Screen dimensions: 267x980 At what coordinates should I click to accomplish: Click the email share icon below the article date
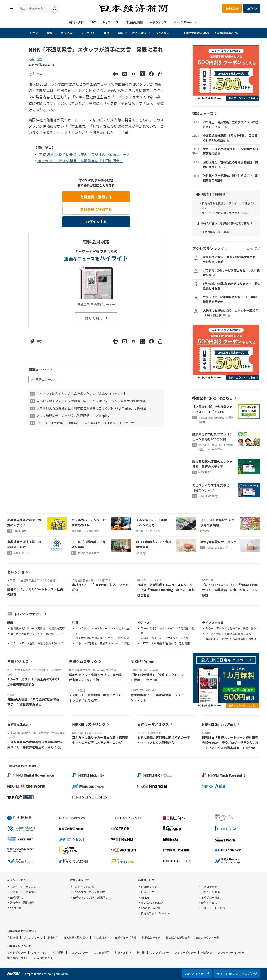coord(124,74)
